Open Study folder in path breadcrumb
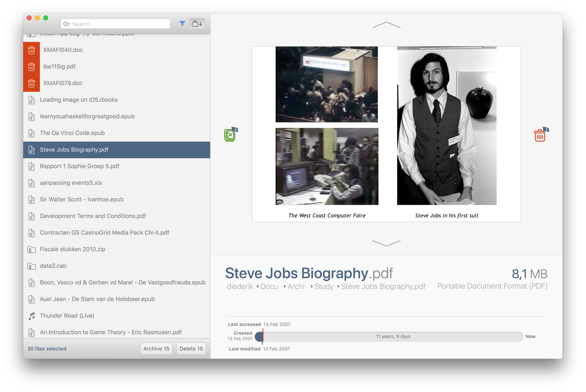The width and height of the screenshot is (586, 392). (324, 286)
